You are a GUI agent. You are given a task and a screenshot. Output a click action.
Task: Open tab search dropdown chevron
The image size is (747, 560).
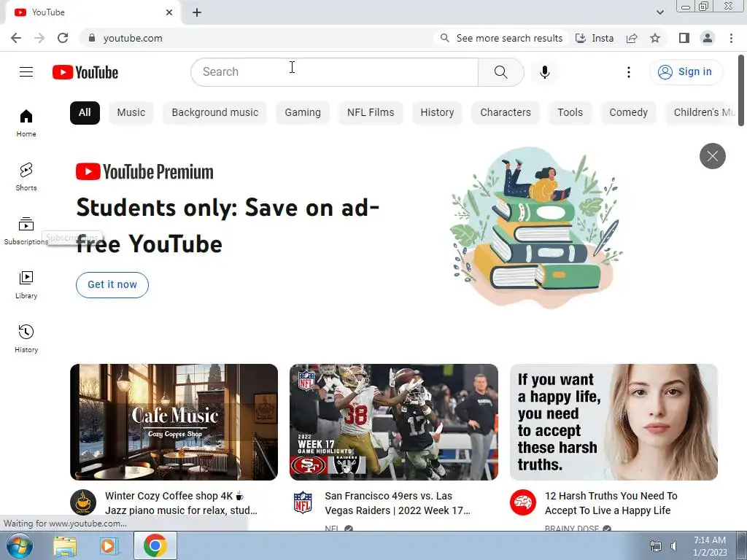click(x=659, y=12)
